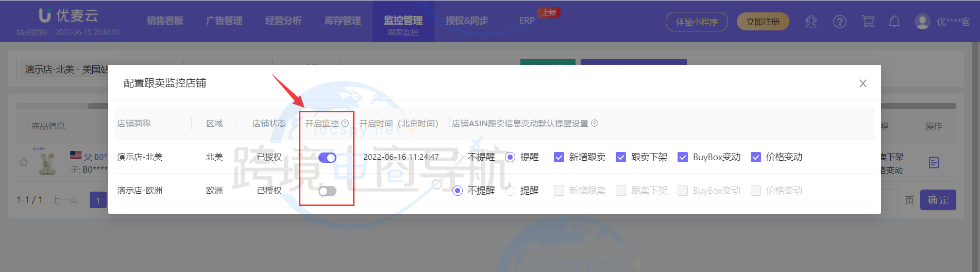980x272 pixels.
Task: Uncheck BuyBox变动 for 演示店-北美
Action: [683, 157]
